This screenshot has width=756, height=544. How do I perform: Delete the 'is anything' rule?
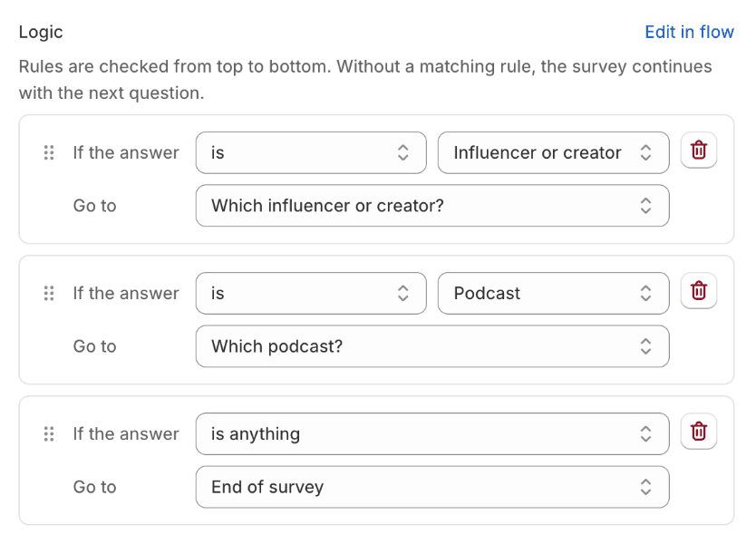(x=699, y=432)
